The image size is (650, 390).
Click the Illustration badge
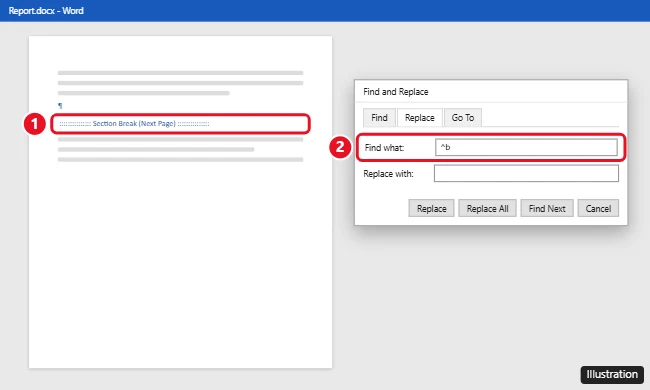tap(612, 374)
